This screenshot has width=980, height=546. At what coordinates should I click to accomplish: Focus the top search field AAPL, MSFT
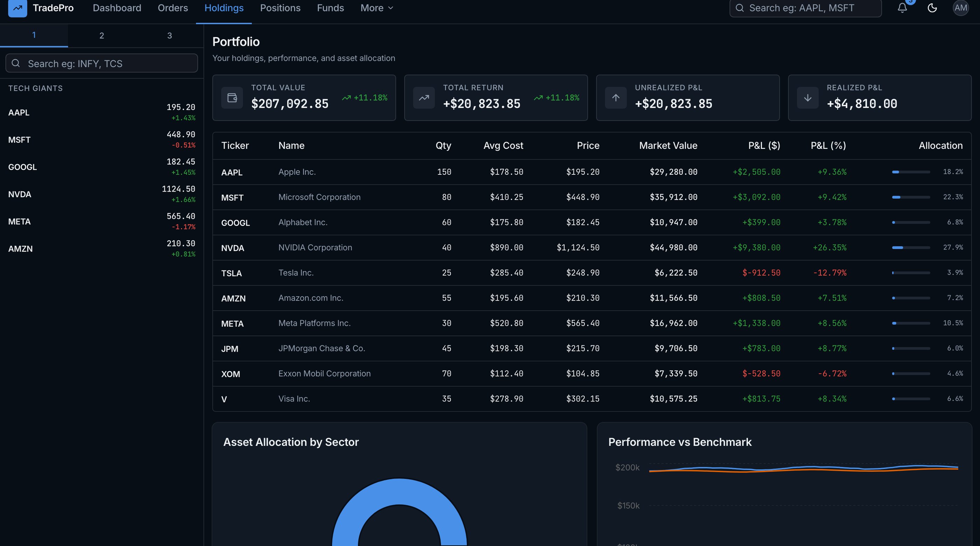coord(805,8)
